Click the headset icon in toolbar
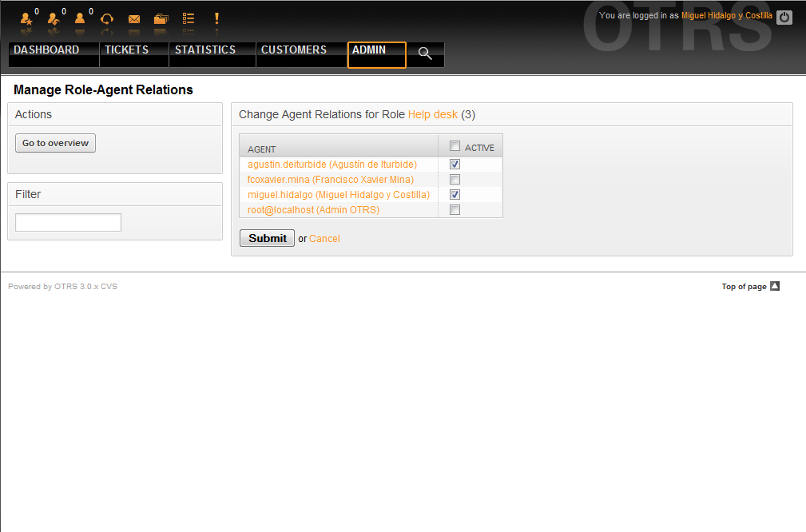The width and height of the screenshot is (806, 532). click(106, 18)
